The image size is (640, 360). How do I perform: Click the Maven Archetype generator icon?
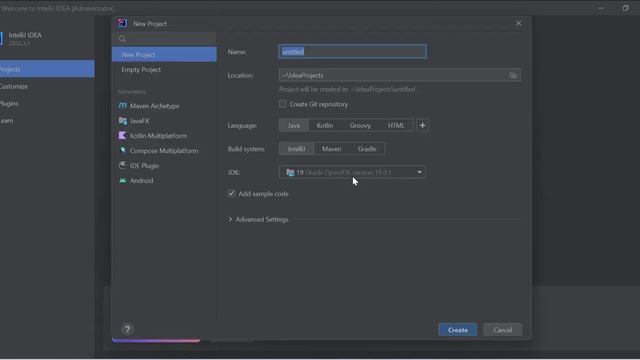click(122, 106)
